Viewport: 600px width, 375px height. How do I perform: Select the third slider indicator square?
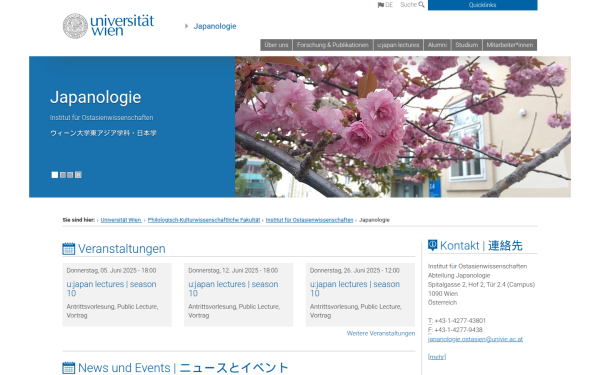[70, 175]
